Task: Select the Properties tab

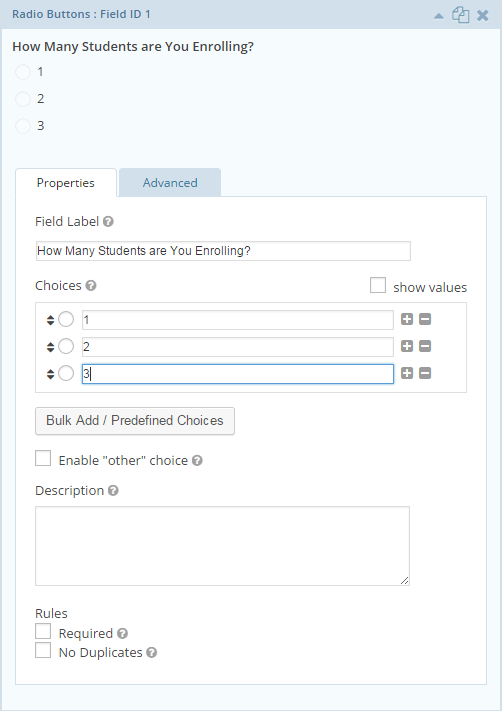Action: [x=66, y=183]
